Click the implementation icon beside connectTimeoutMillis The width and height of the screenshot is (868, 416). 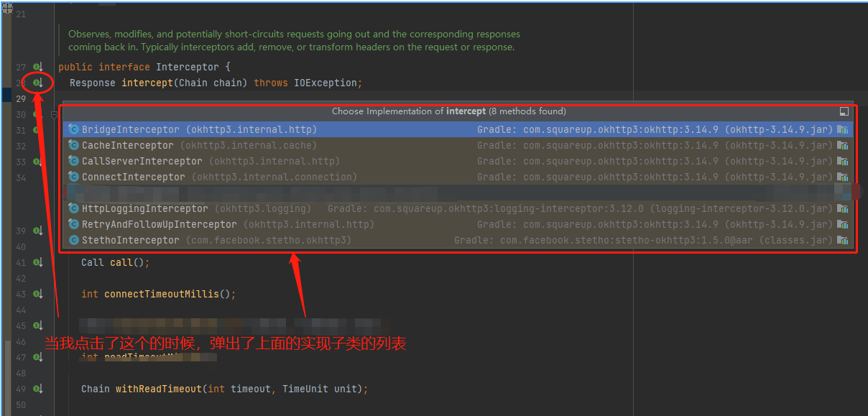tap(37, 294)
